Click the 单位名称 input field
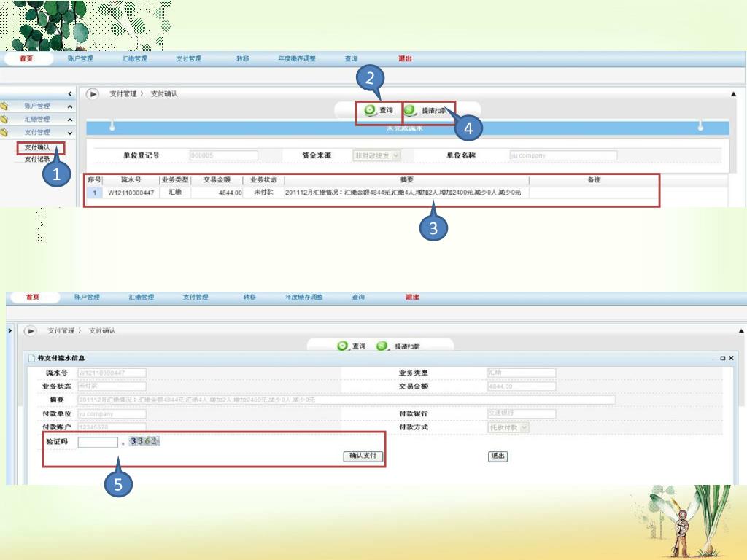 563,155
